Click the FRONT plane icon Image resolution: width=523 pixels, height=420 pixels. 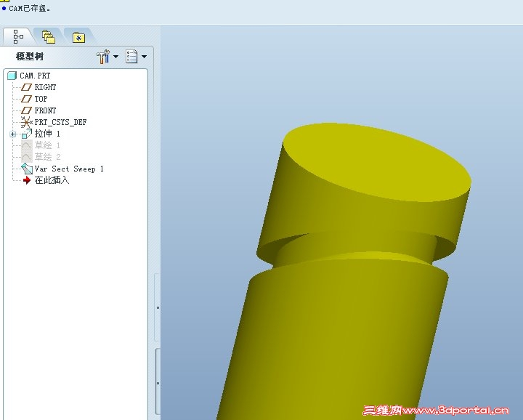(26, 110)
